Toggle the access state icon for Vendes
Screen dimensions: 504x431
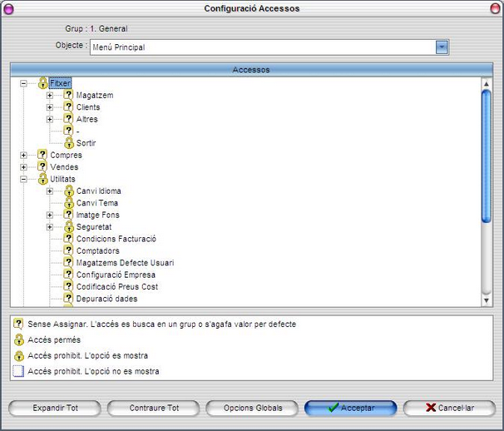pyautogui.click(x=42, y=166)
